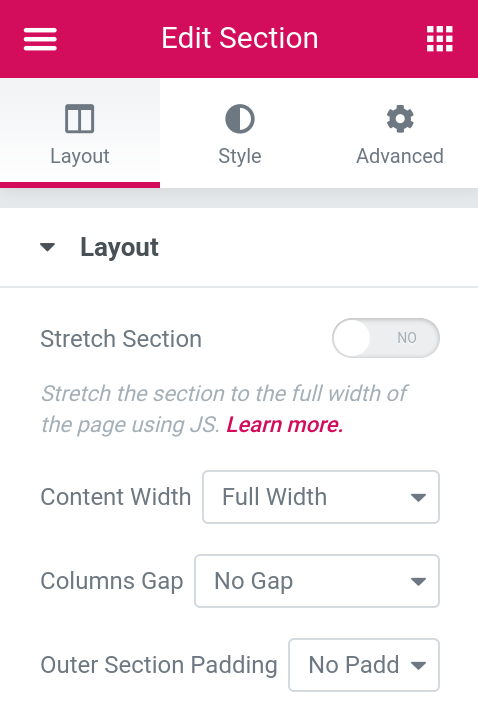Click the Full Width dropdown arrow
This screenshot has width=478, height=706.
(418, 498)
